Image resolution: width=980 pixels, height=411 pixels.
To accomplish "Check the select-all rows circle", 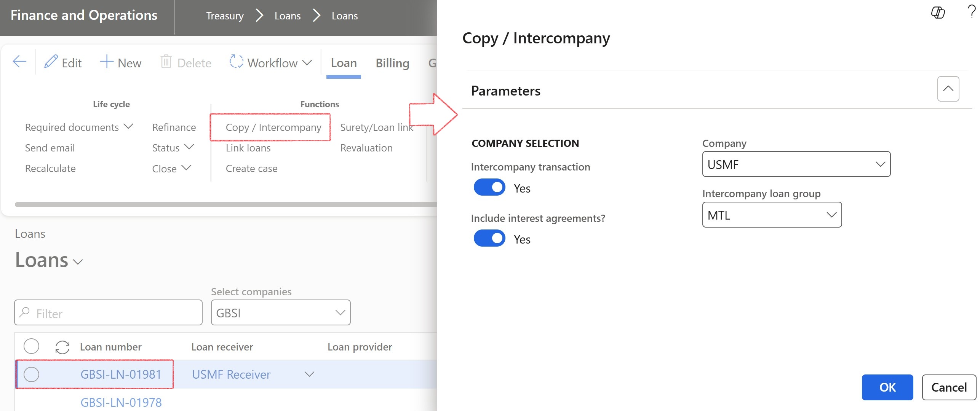I will click(x=31, y=346).
